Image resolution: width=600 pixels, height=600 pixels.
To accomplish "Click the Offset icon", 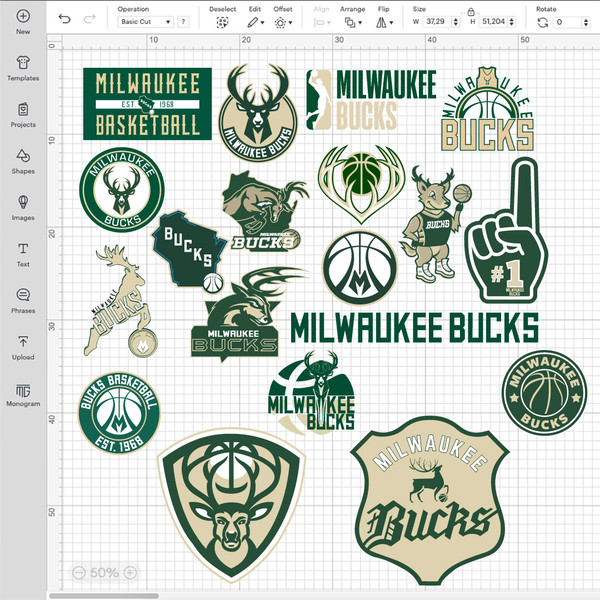I will pyautogui.click(x=280, y=23).
